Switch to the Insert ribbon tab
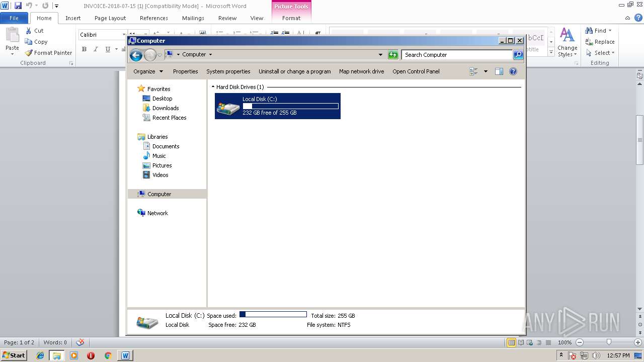644x362 pixels. point(73,18)
